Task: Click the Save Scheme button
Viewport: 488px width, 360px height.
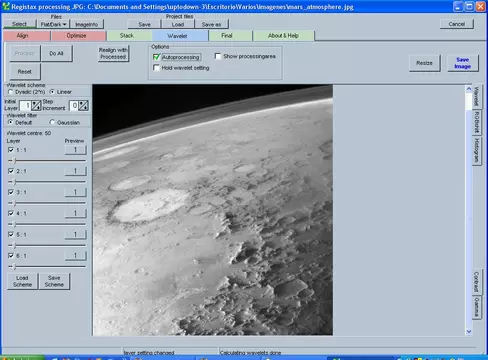Action: pos(54,281)
